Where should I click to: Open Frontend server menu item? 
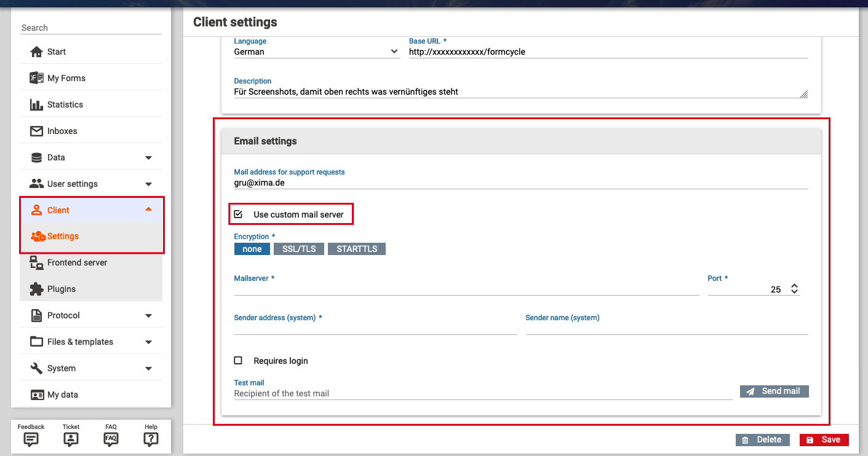click(77, 262)
